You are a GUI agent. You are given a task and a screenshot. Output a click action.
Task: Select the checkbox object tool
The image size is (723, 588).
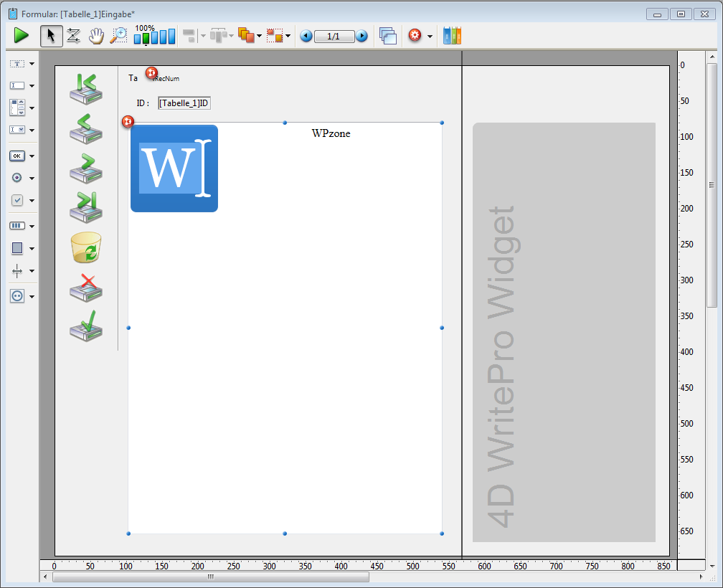point(17,200)
